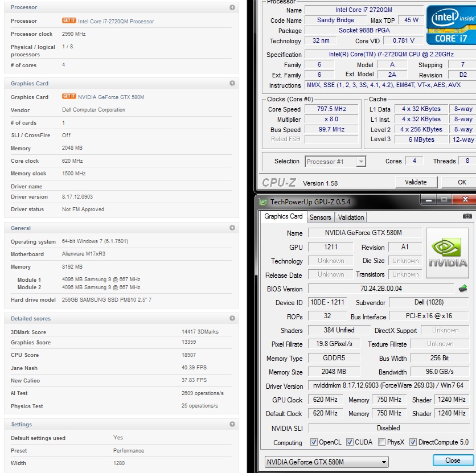The width and height of the screenshot is (476, 473).
Task: Click the GPU-Z Name field showing NVIDIA GeForce GTX 580M
Action: (x=364, y=233)
